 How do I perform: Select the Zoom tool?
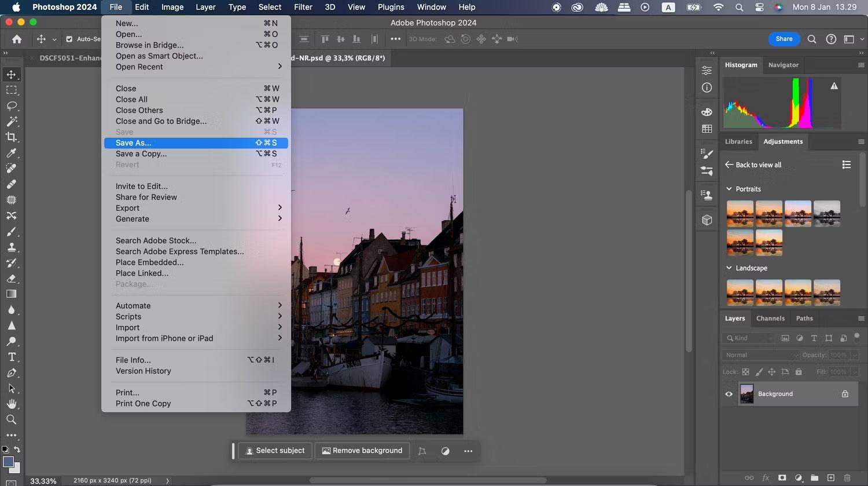click(x=12, y=419)
